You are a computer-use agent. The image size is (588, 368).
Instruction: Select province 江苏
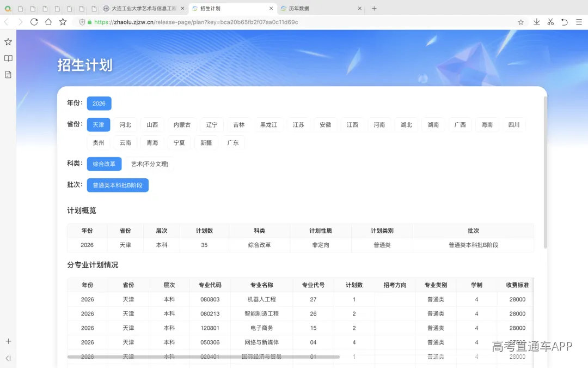pos(298,125)
